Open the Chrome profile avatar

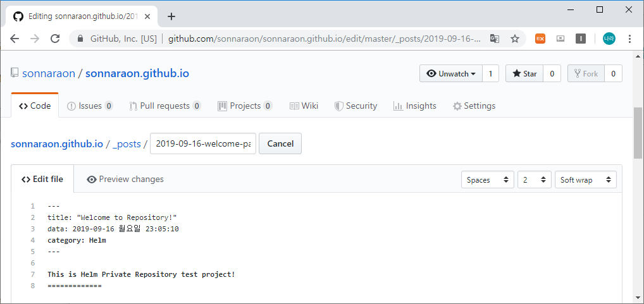609,39
